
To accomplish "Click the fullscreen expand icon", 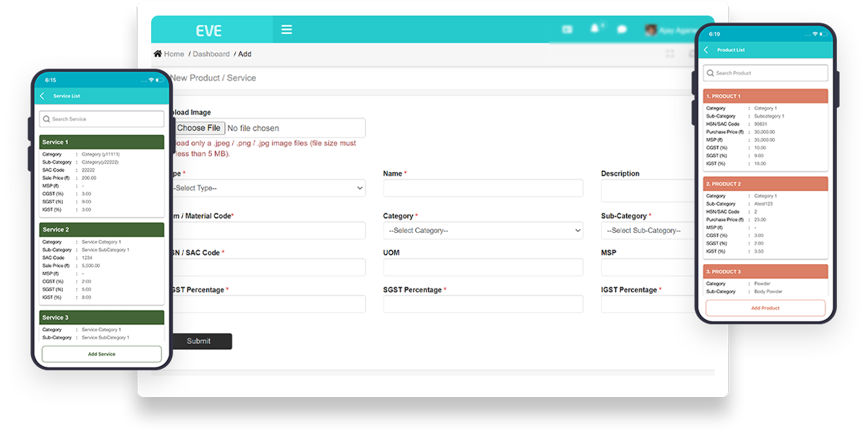I will click(670, 54).
